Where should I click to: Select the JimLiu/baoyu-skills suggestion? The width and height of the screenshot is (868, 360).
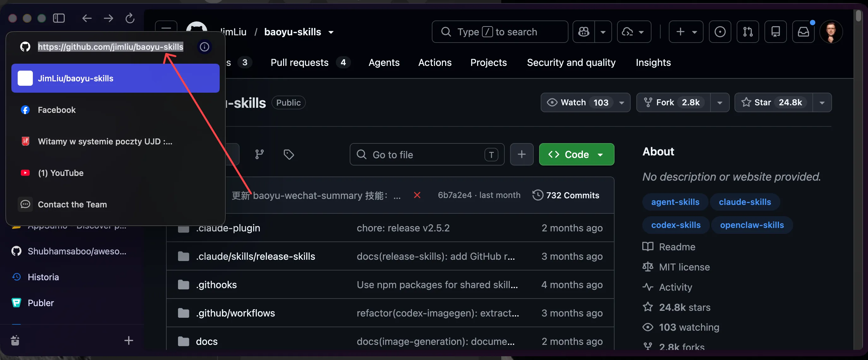click(x=115, y=78)
